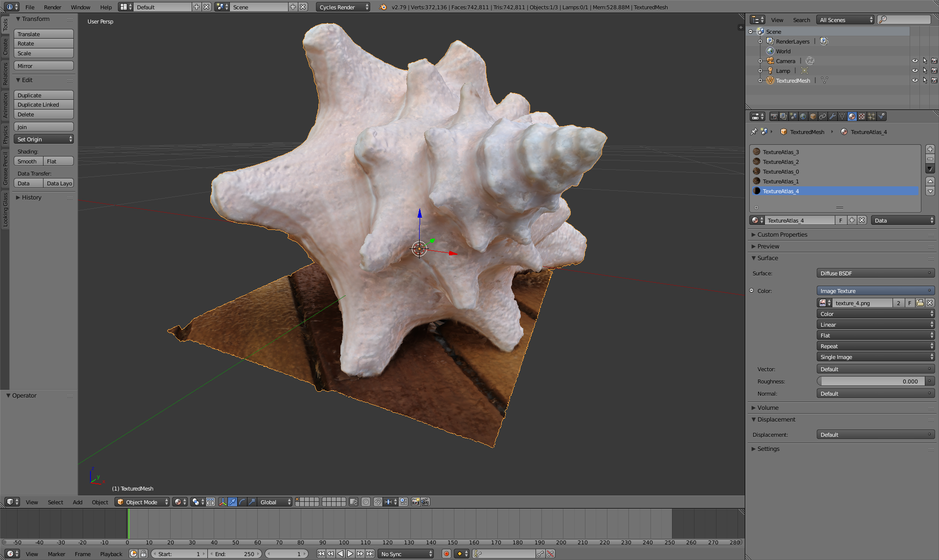Open the Texture properties tab checker icon
The width and height of the screenshot is (939, 560).
[x=862, y=116]
